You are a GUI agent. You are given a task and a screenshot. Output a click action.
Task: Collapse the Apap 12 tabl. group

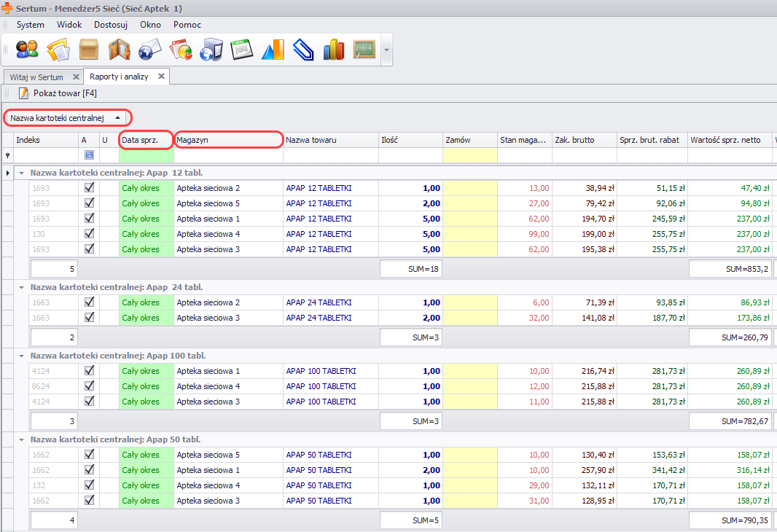(x=22, y=173)
